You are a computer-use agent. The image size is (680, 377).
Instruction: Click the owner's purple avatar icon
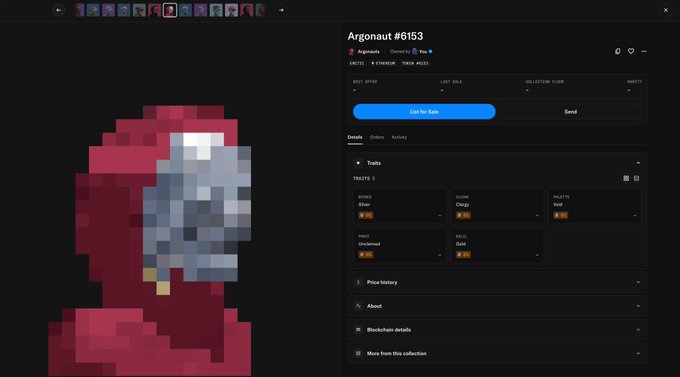point(415,52)
